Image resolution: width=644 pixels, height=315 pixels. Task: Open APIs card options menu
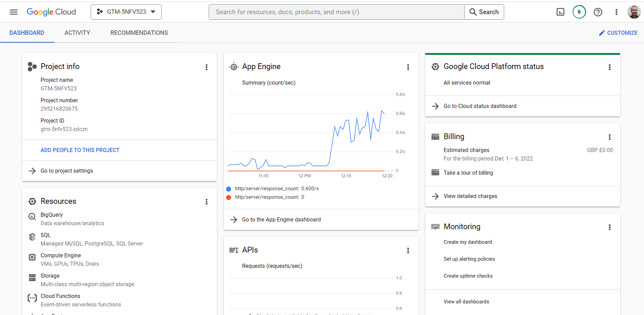[408, 251]
